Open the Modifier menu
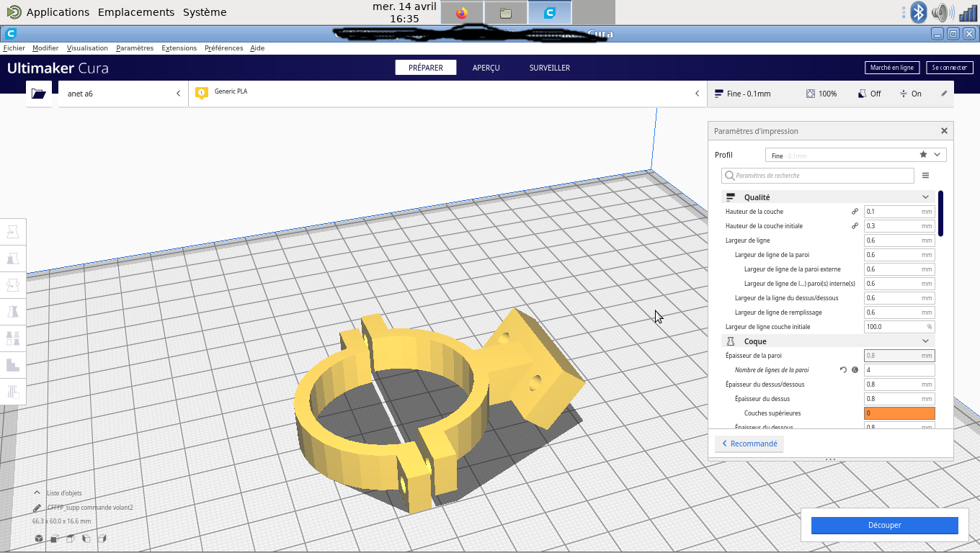This screenshot has width=980, height=553. point(45,48)
